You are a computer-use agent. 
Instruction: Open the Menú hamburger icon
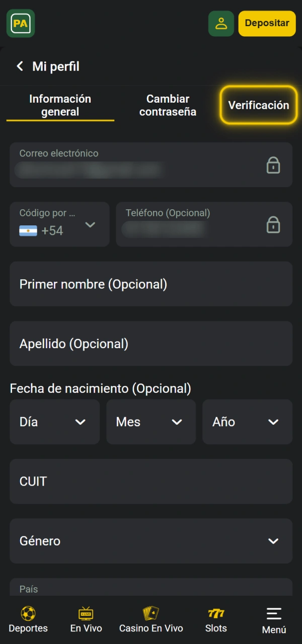tap(273, 614)
